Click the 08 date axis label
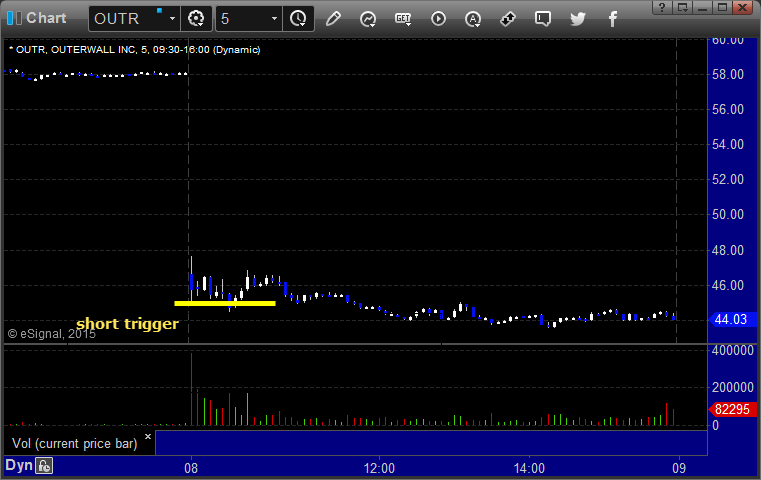This screenshot has width=761, height=480. 191,468
